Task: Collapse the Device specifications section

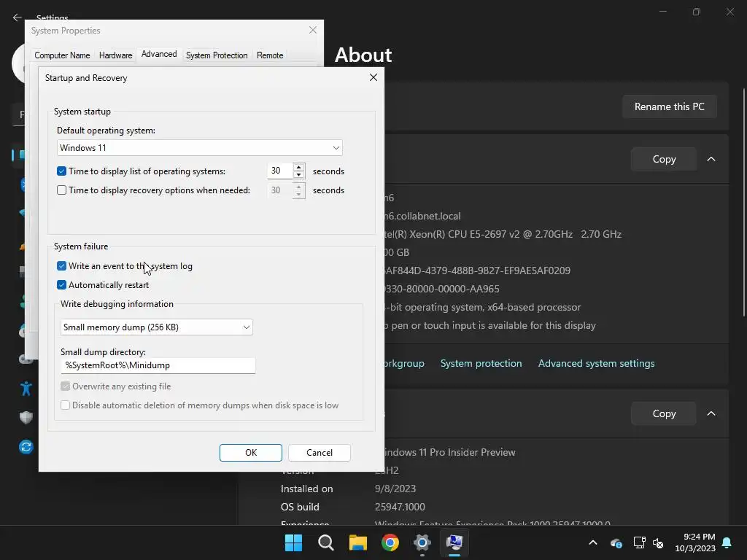Action: click(x=711, y=159)
